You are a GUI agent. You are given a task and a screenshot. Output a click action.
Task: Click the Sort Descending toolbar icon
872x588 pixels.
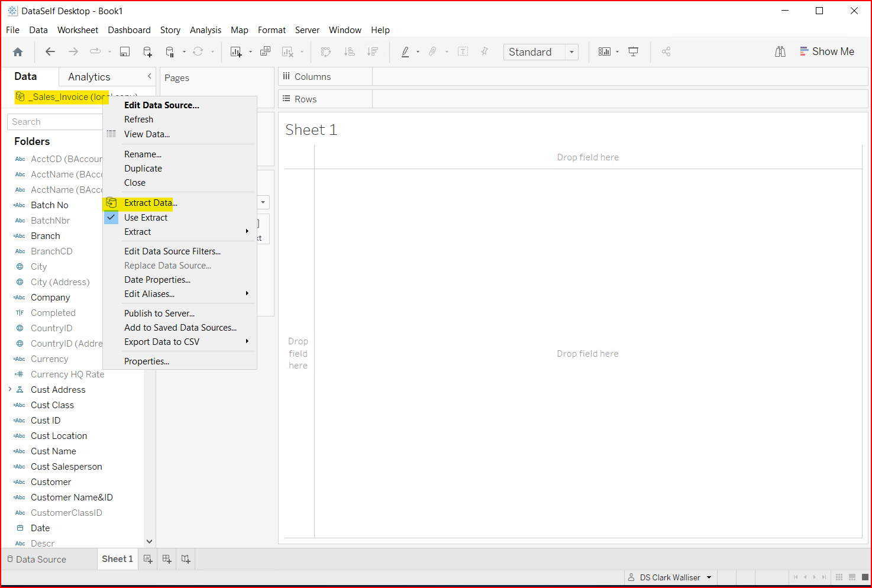pyautogui.click(x=373, y=51)
